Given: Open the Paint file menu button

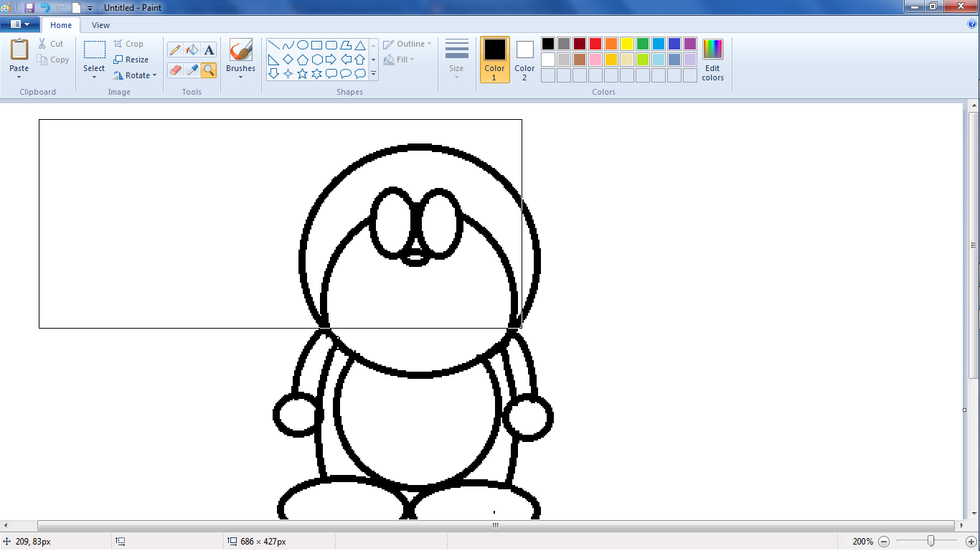Looking at the screenshot, I should coord(19,24).
